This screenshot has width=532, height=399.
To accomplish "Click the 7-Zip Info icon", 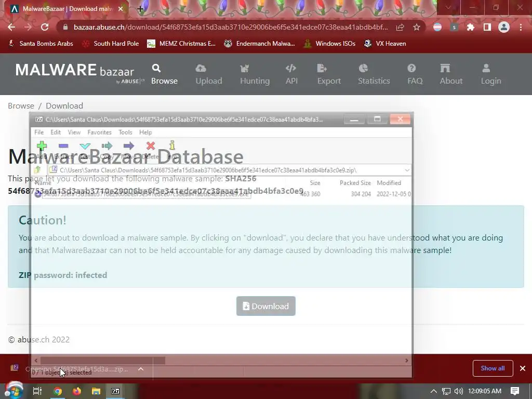I will click(172, 145).
